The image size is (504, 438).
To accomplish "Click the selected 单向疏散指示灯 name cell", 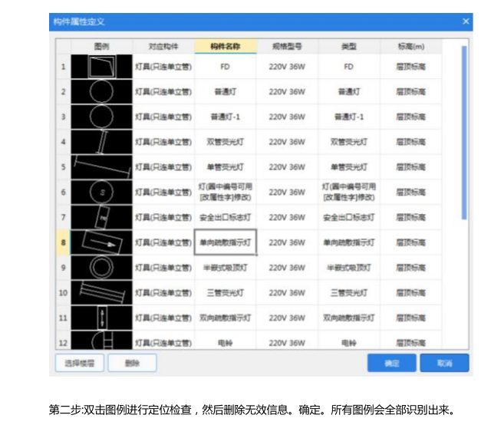I will 226,242.
